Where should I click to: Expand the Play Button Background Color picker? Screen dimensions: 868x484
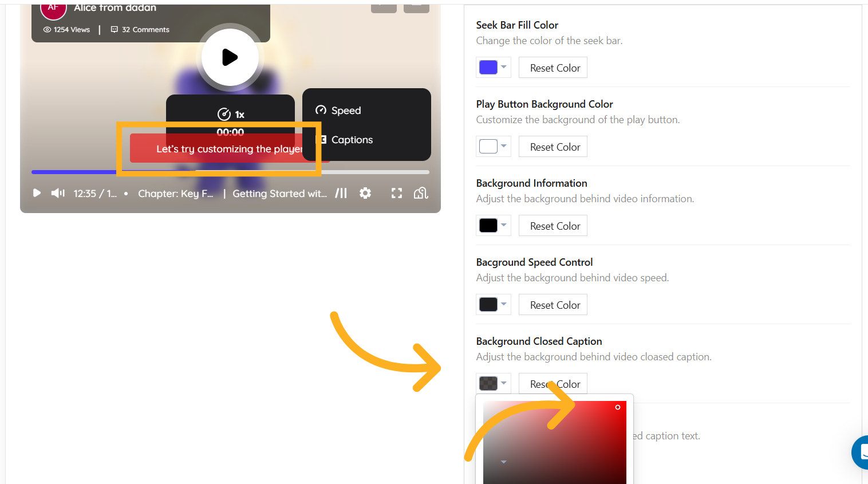tap(493, 147)
